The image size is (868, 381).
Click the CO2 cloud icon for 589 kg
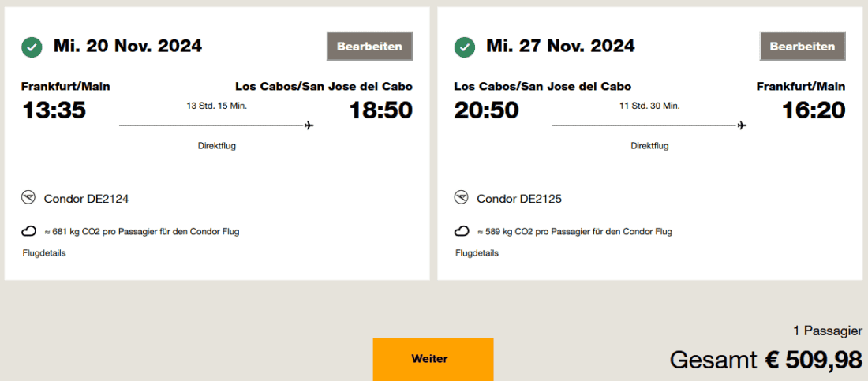coord(462,231)
